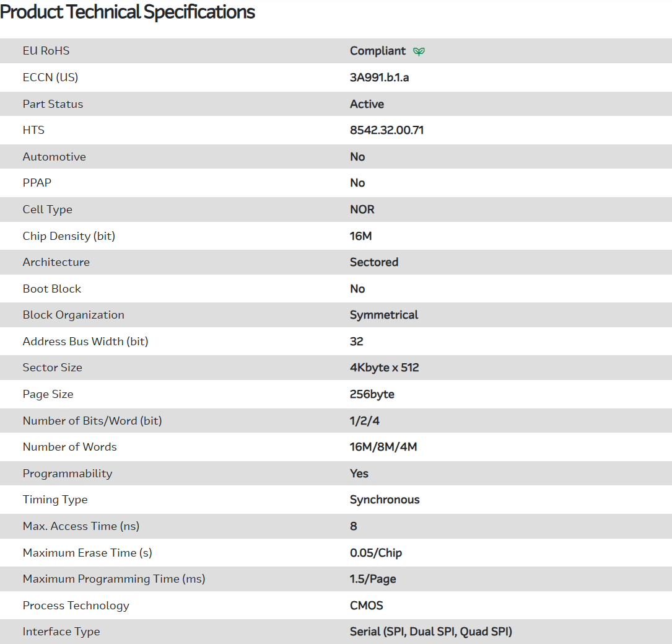Select the Architecture value Sectored
672x644 pixels.
(x=373, y=262)
